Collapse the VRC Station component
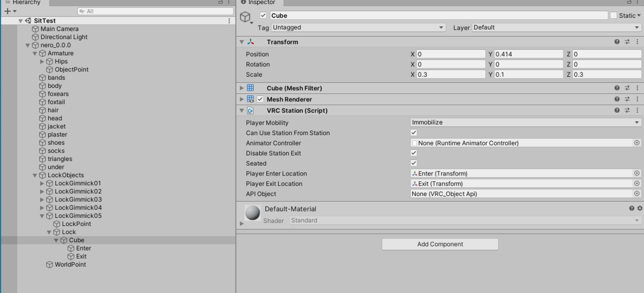This screenshot has width=644, height=293. (x=241, y=111)
